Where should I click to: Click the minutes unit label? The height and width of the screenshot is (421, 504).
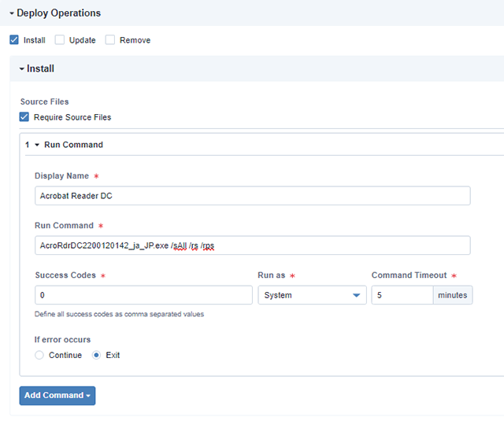(x=452, y=295)
